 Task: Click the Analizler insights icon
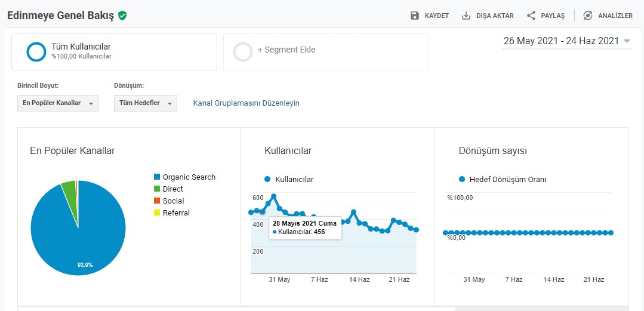point(588,16)
